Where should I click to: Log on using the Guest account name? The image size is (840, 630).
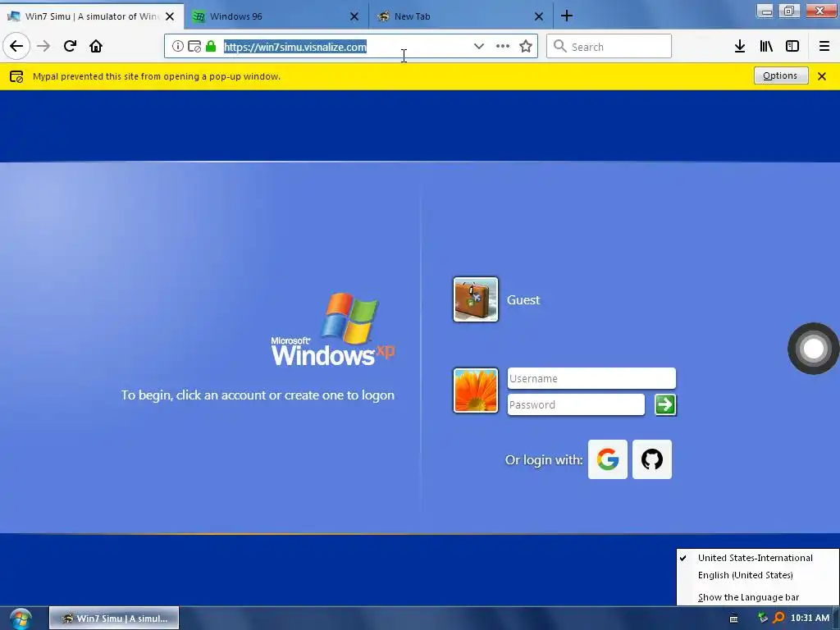coord(523,300)
